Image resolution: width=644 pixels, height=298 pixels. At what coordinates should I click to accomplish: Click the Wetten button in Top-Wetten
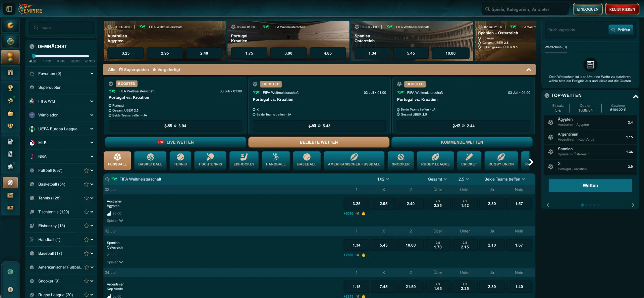pyautogui.click(x=590, y=186)
